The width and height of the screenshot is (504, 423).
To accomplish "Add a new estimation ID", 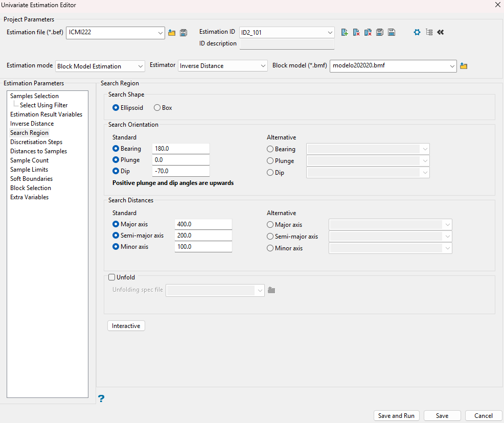I will point(345,32).
